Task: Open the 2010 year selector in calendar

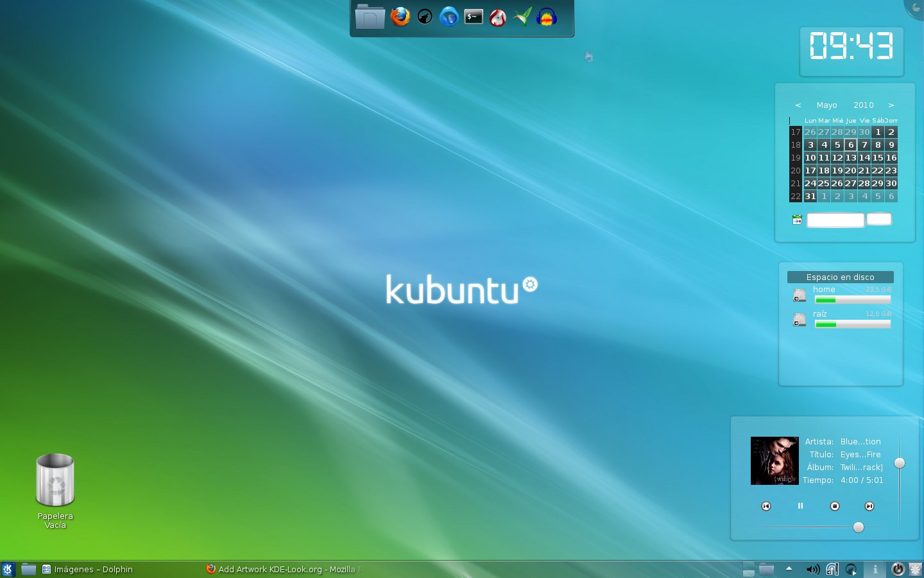Action: pos(864,105)
